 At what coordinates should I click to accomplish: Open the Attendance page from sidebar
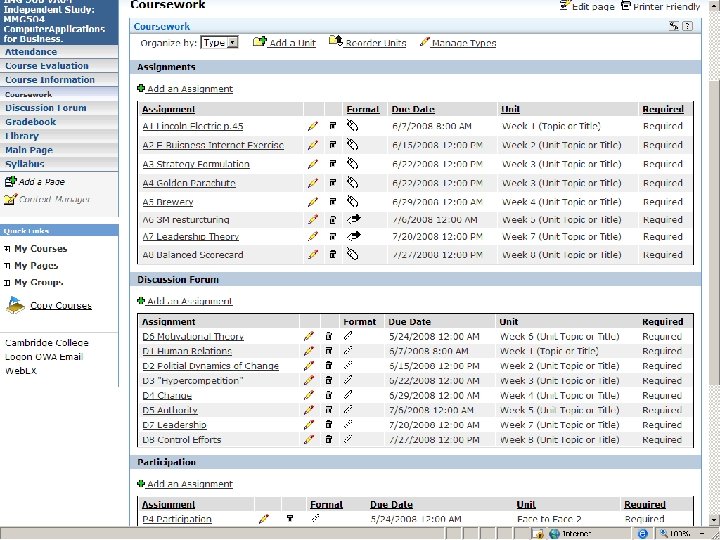pos(31,52)
